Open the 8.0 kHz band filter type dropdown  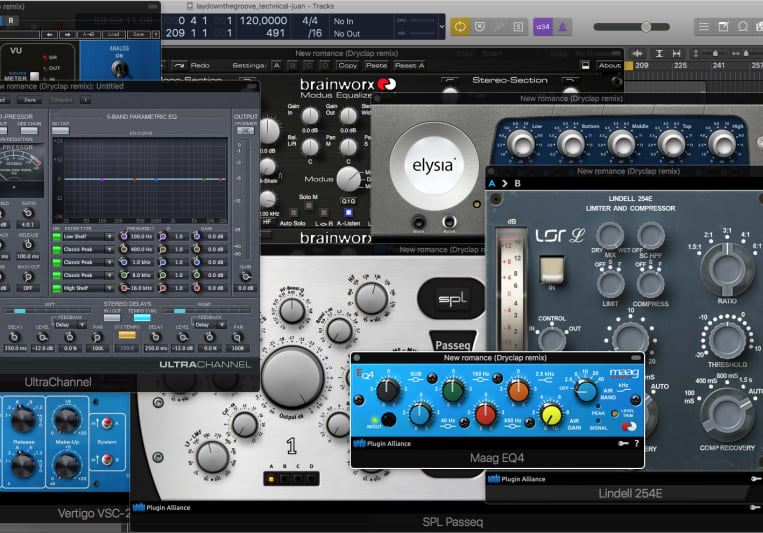[x=88, y=275]
